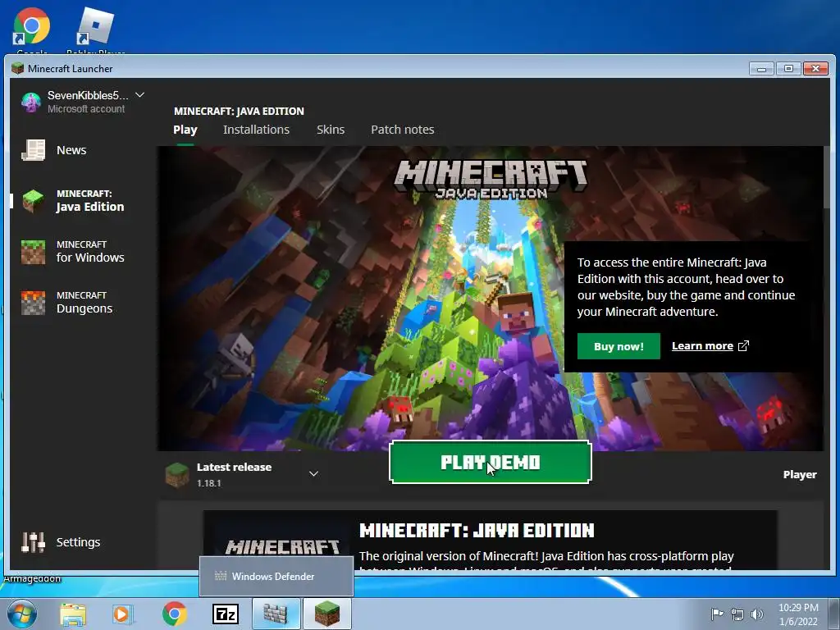Image resolution: width=840 pixels, height=630 pixels.
Task: Click the Player username label
Action: [800, 475]
